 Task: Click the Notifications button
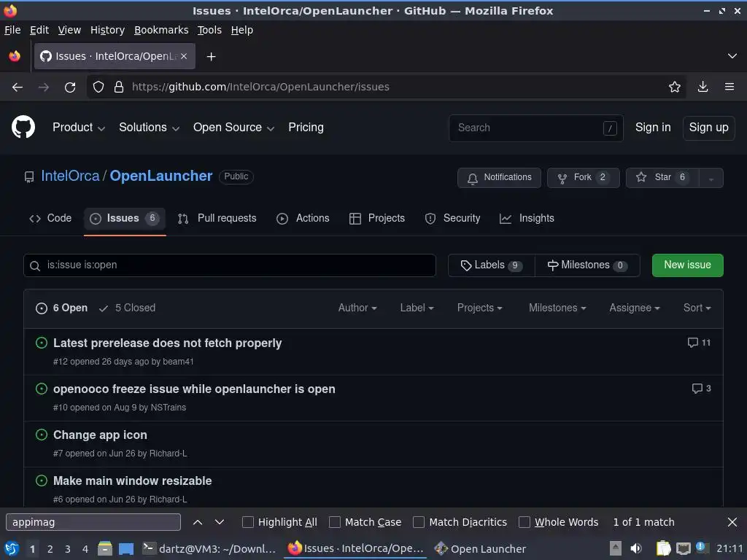[x=499, y=178]
